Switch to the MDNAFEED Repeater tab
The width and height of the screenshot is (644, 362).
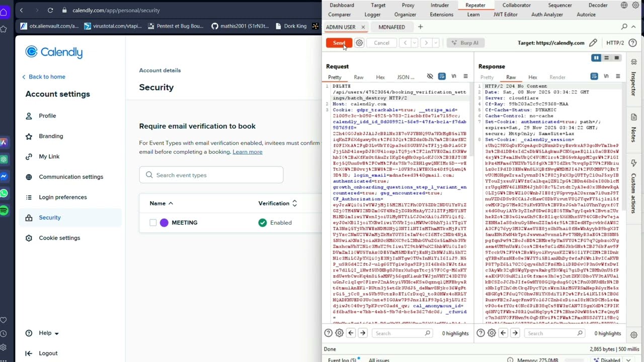(391, 27)
